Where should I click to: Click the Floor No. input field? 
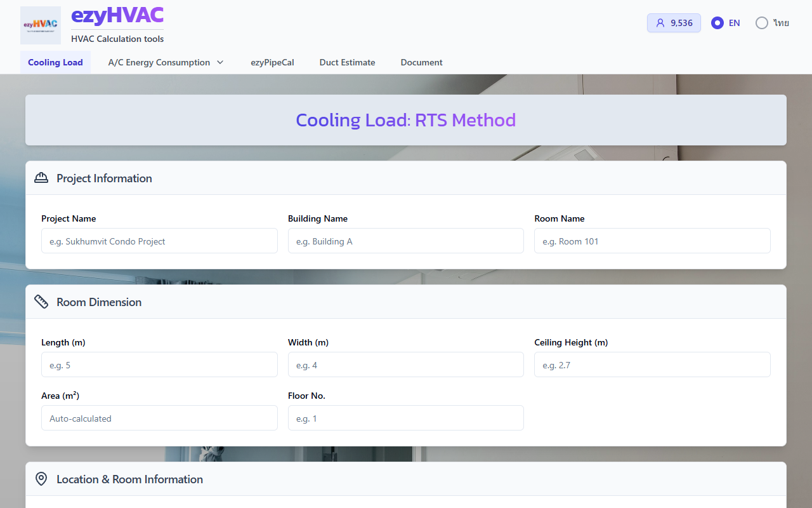pos(406,418)
